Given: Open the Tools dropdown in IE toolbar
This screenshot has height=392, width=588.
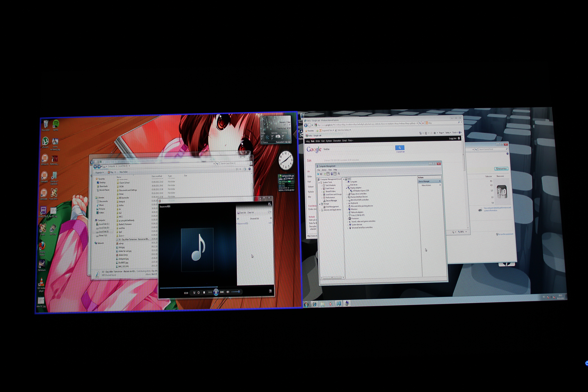Looking at the screenshot, I should pos(455,132).
